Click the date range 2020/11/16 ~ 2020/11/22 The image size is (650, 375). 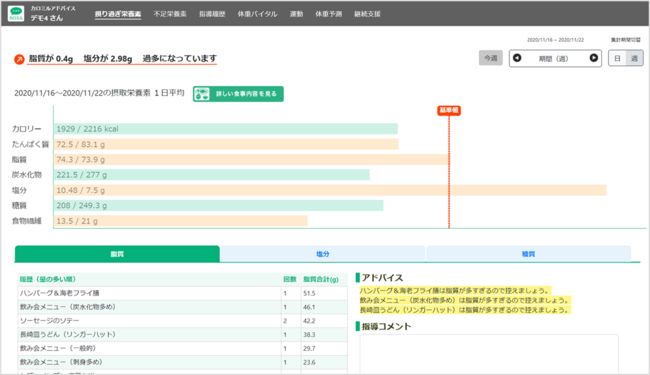click(555, 40)
